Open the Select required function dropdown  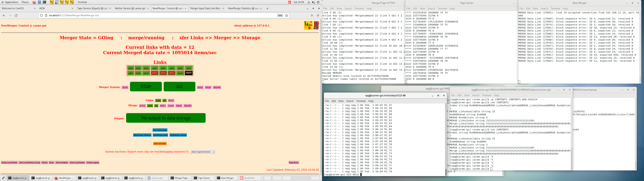tap(203, 152)
